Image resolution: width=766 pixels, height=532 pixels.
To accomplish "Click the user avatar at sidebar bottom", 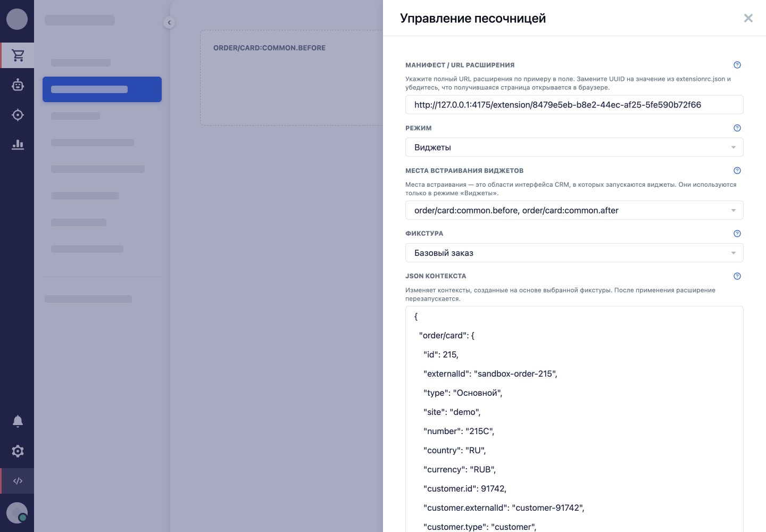I will point(17,513).
